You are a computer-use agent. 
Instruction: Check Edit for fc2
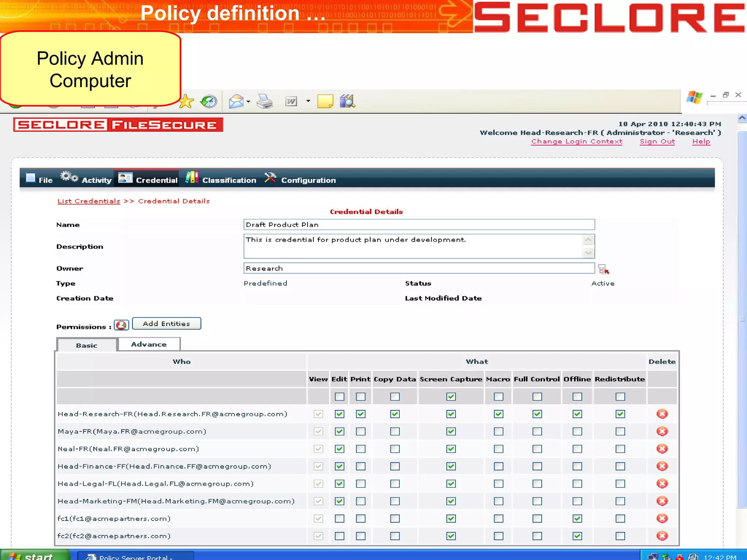tap(340, 536)
